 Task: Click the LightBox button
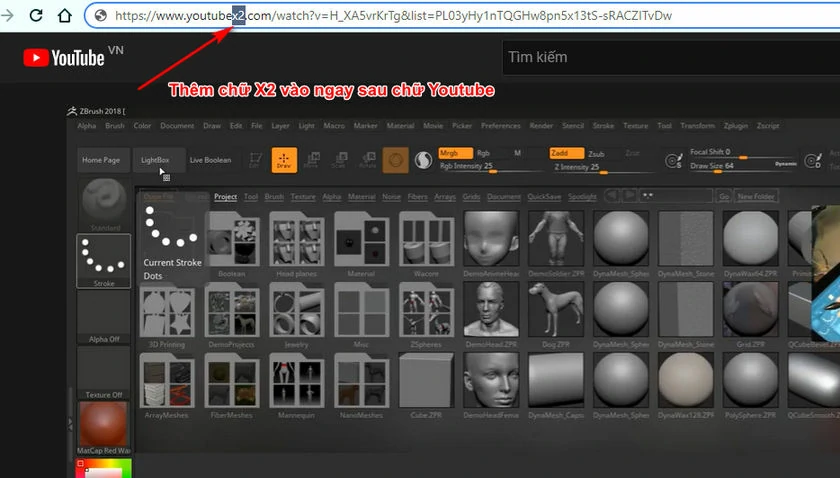(155, 160)
